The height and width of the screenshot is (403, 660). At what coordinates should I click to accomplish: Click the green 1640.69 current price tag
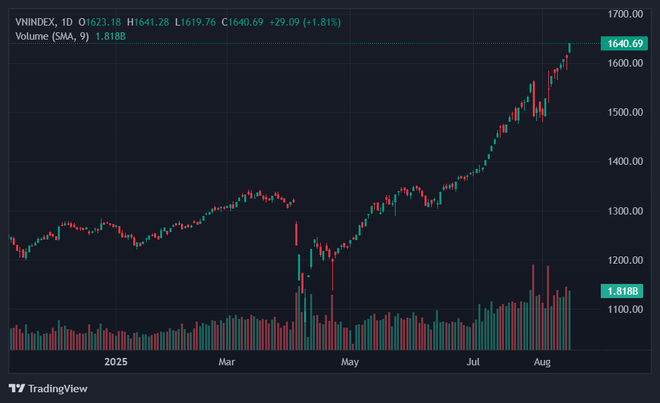[x=624, y=44]
